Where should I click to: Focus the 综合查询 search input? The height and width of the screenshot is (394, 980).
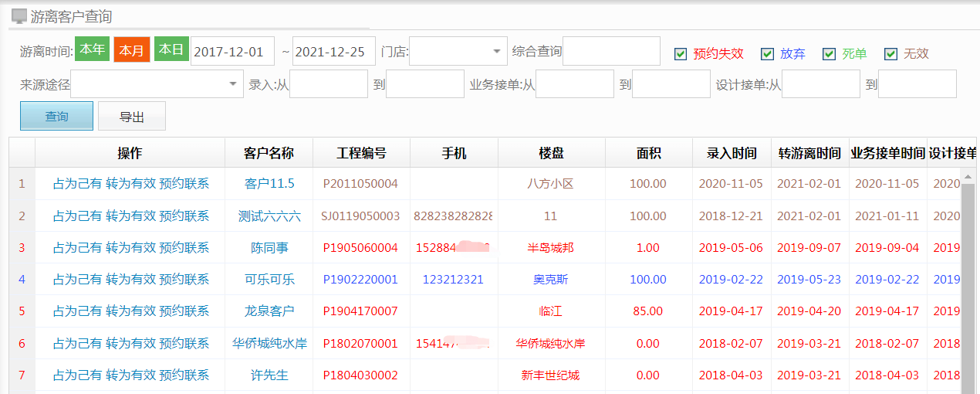click(x=611, y=52)
